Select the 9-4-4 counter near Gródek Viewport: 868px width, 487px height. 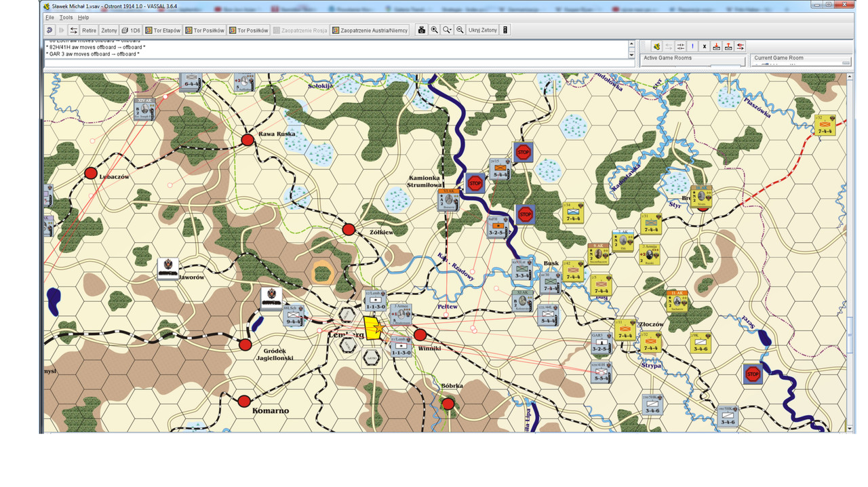point(292,315)
